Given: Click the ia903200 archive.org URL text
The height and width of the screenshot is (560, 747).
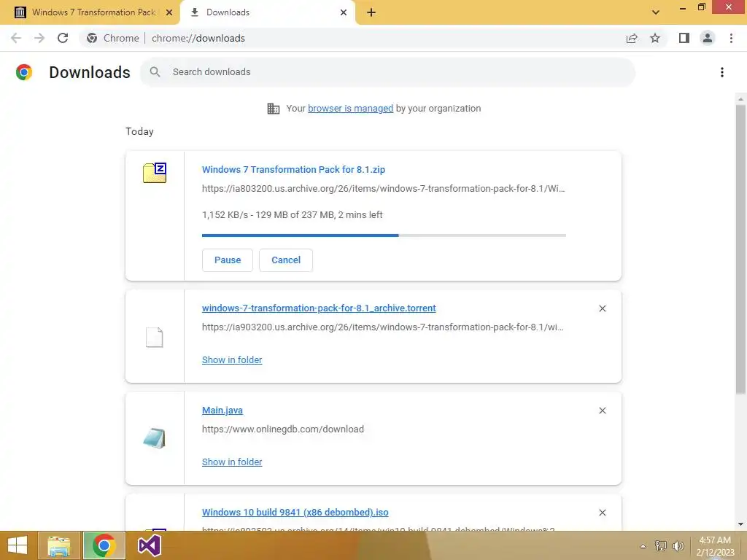Looking at the screenshot, I should (382, 327).
